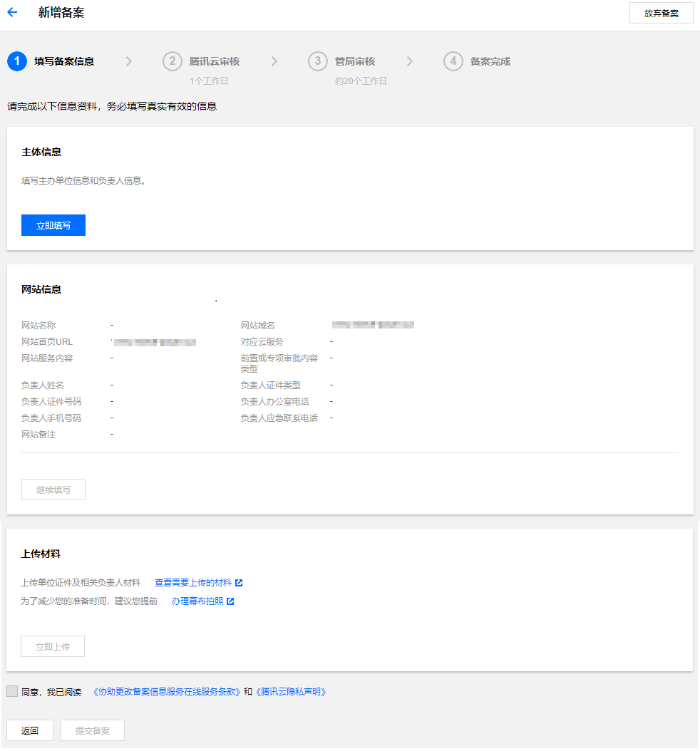Open 协助更改备案信息服务在线服务条款 link

coord(167,692)
